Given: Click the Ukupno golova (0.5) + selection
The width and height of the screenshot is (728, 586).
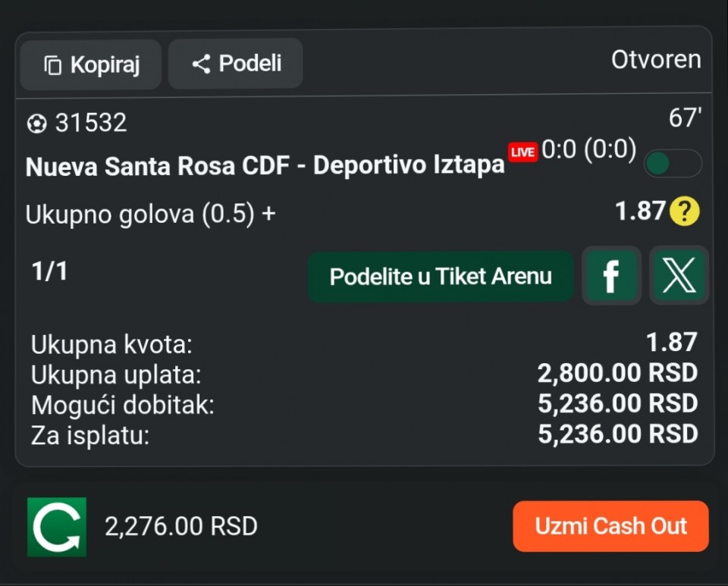Looking at the screenshot, I should click(151, 215).
